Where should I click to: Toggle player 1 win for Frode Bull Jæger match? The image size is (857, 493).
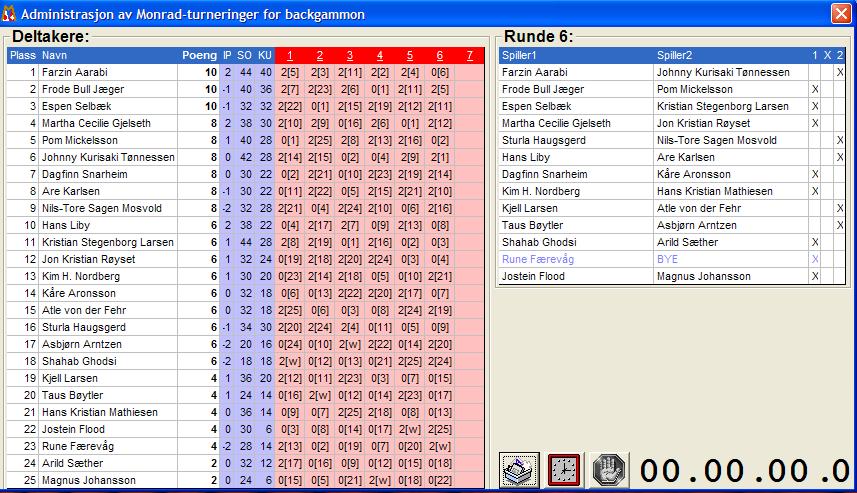coord(814,89)
